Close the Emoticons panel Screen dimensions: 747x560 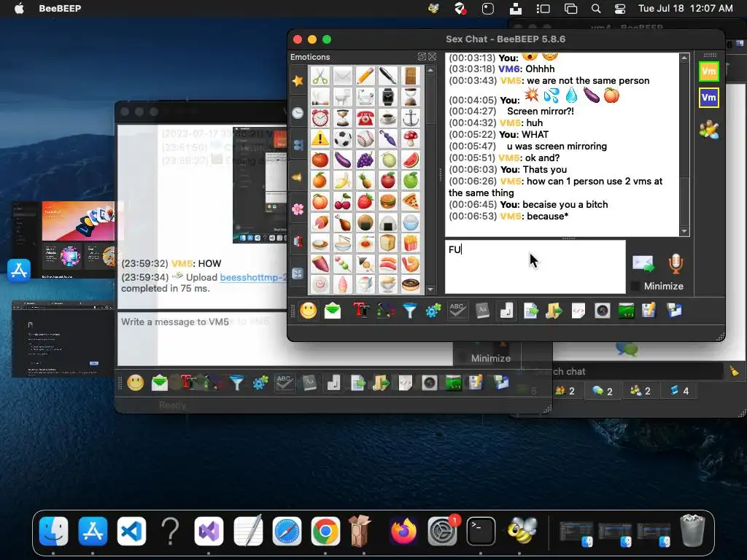coord(432,57)
